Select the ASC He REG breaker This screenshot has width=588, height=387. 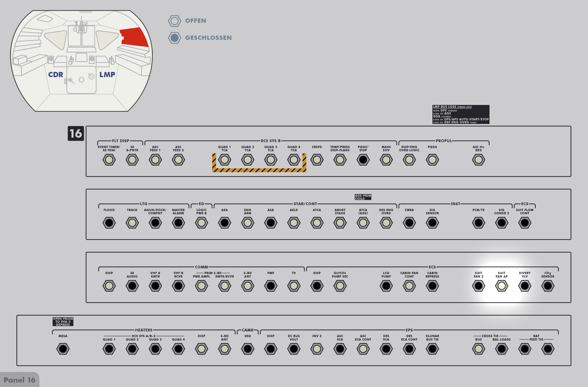tap(478, 160)
